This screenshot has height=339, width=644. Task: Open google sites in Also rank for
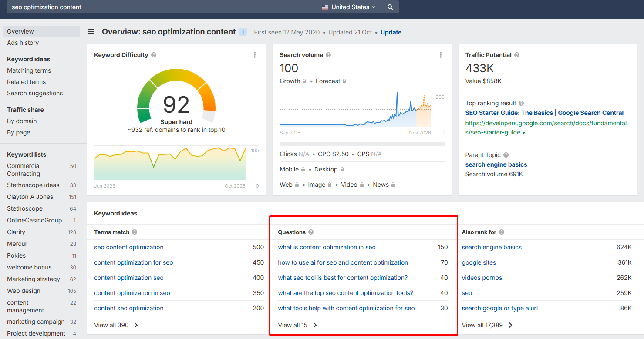pos(479,262)
